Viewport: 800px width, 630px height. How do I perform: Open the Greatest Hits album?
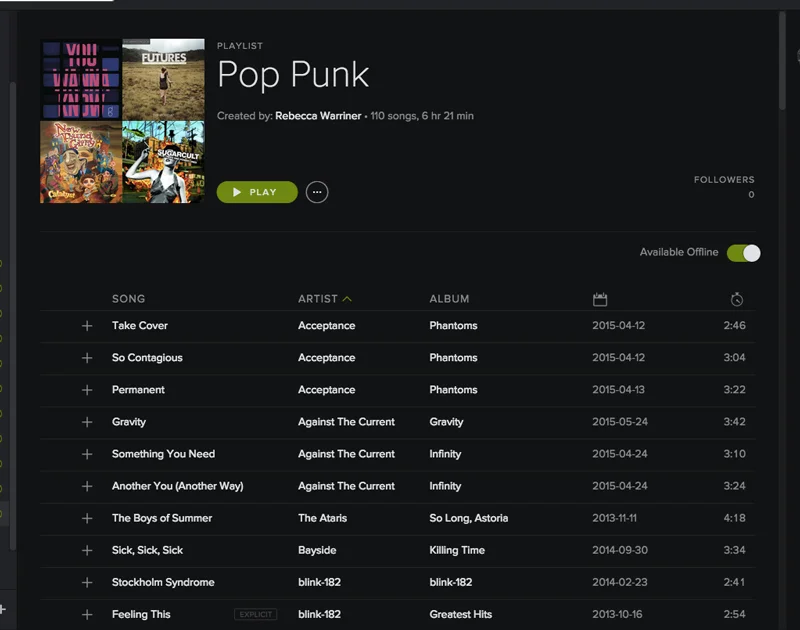460,615
